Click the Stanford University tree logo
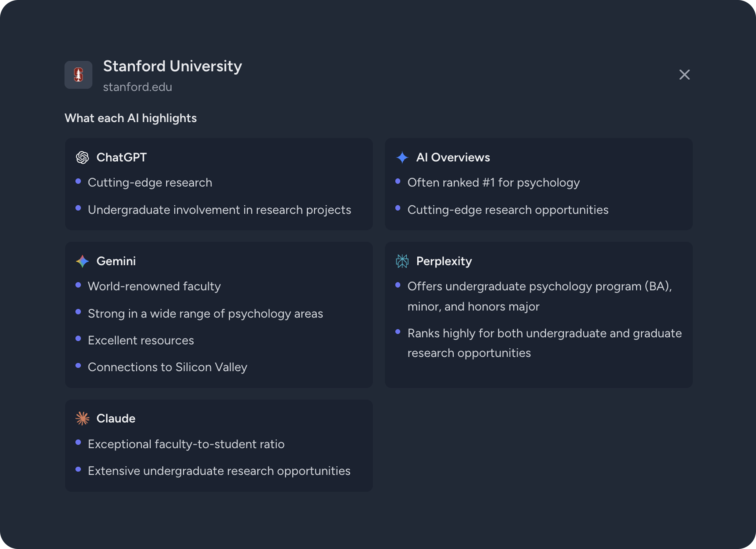The height and width of the screenshot is (549, 756). [78, 75]
